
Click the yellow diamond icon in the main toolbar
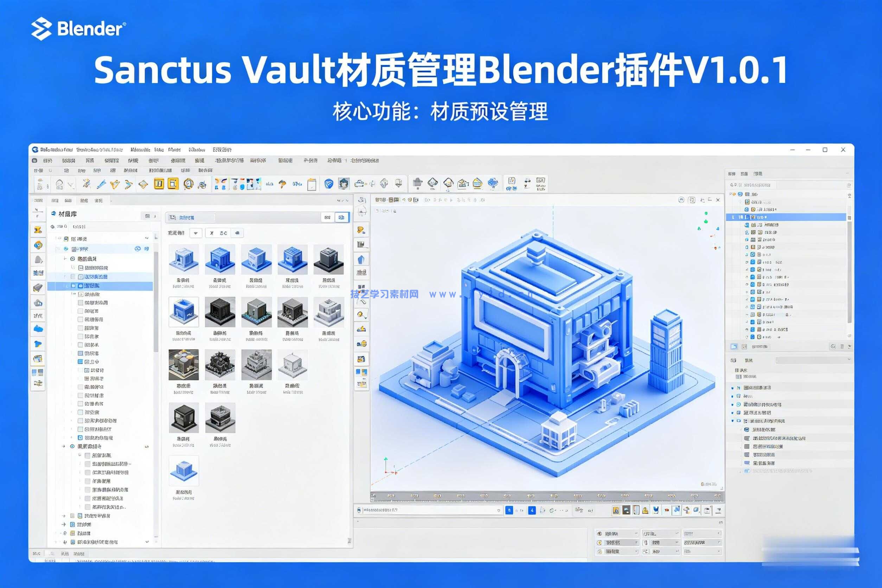[143, 184]
